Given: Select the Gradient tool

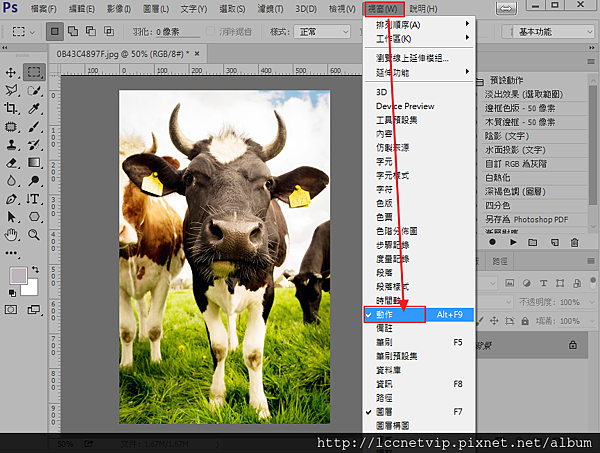Looking at the screenshot, I should click(34, 163).
